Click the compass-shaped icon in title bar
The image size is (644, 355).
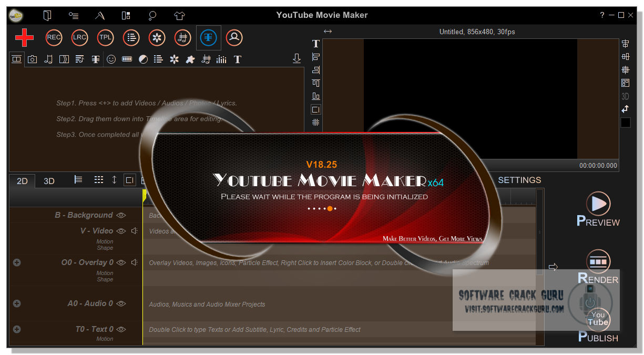100,15
